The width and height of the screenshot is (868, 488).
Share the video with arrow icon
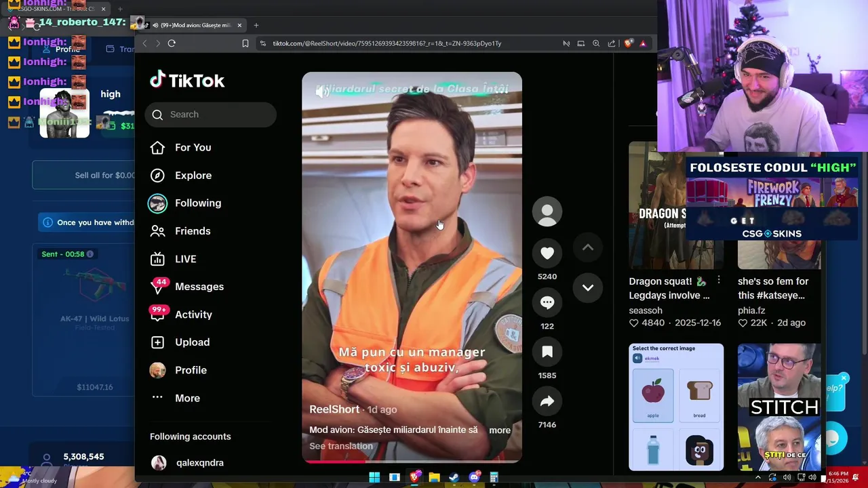click(547, 401)
